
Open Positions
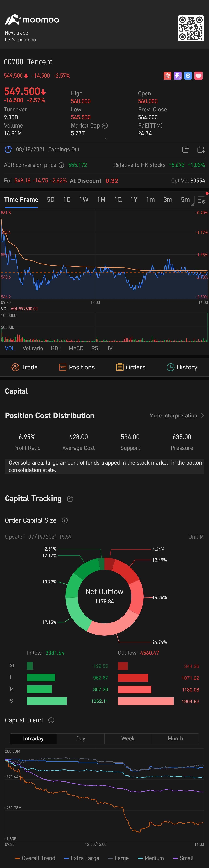(x=77, y=367)
